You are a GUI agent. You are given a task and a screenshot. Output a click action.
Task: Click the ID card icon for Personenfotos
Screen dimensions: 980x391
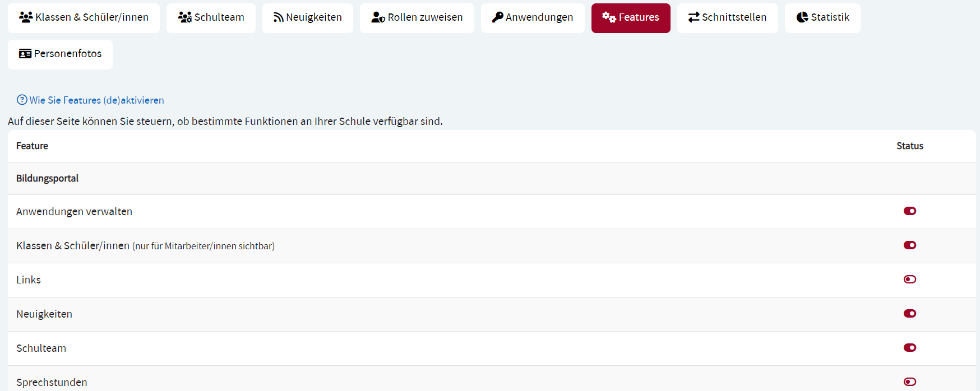[x=25, y=54]
